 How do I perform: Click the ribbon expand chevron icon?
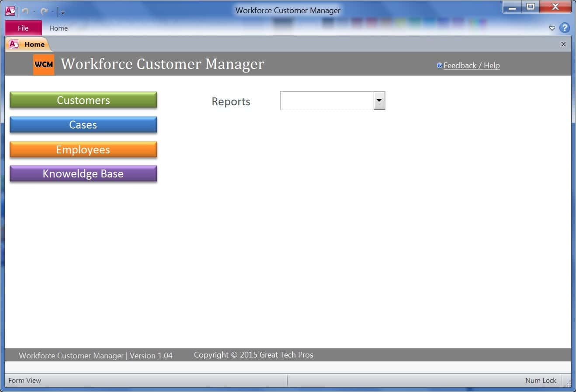[552, 28]
